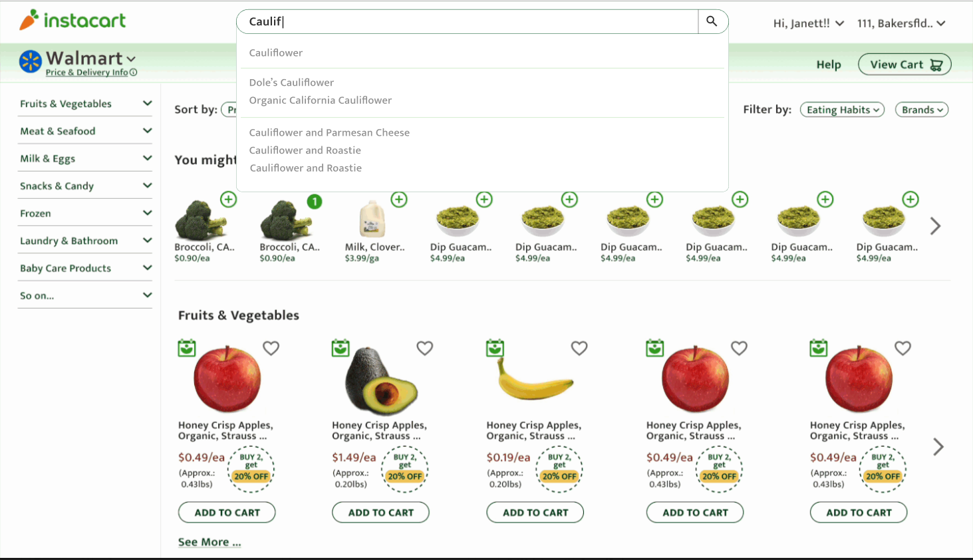Click the Instacart carrot logo
Image resolution: width=973 pixels, height=560 pixels.
29,20
